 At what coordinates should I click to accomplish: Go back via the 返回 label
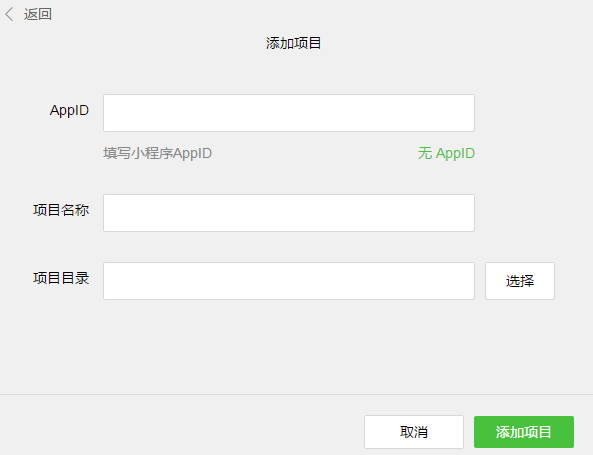[37, 14]
